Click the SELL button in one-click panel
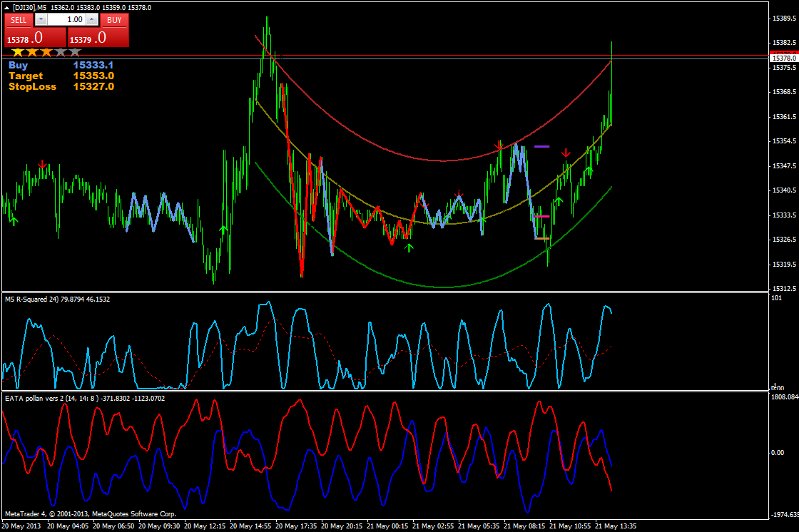 [x=19, y=20]
